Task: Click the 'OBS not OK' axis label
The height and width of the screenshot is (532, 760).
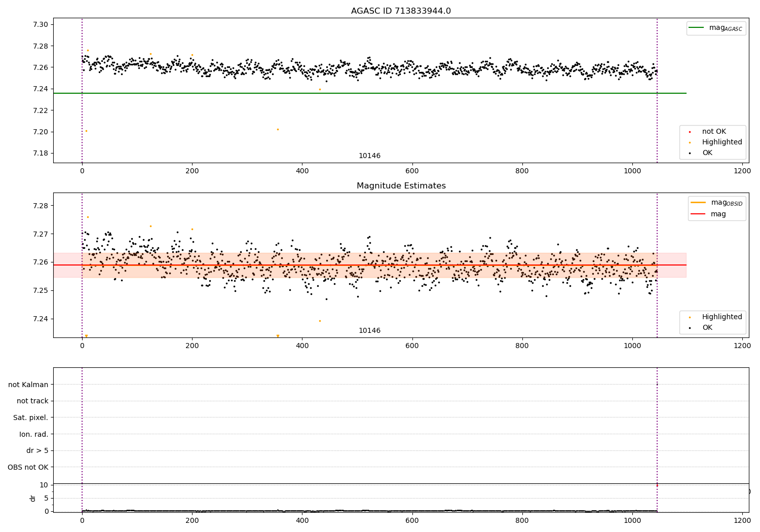Action: pyautogui.click(x=28, y=467)
